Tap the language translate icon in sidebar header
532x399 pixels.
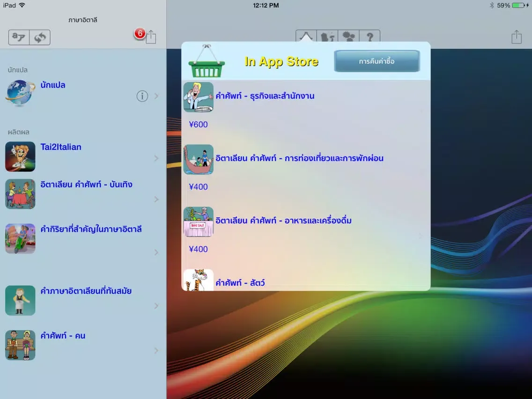tap(19, 37)
